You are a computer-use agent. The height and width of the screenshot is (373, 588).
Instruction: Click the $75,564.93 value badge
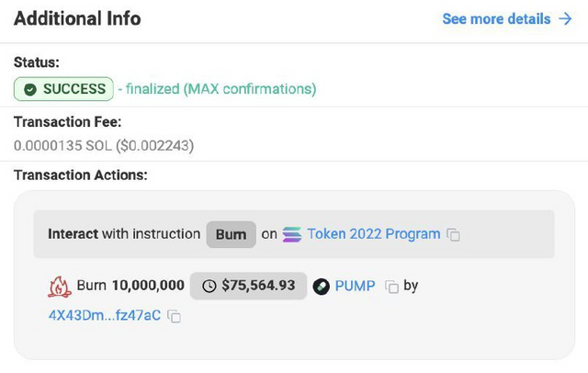[x=248, y=286]
